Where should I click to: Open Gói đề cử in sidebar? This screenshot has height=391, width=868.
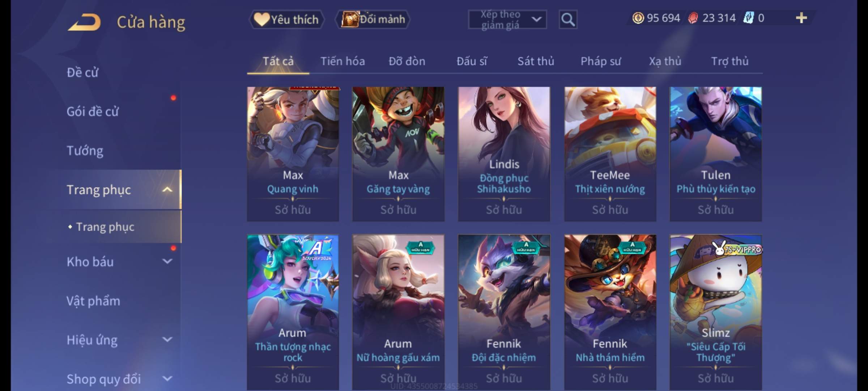[93, 111]
